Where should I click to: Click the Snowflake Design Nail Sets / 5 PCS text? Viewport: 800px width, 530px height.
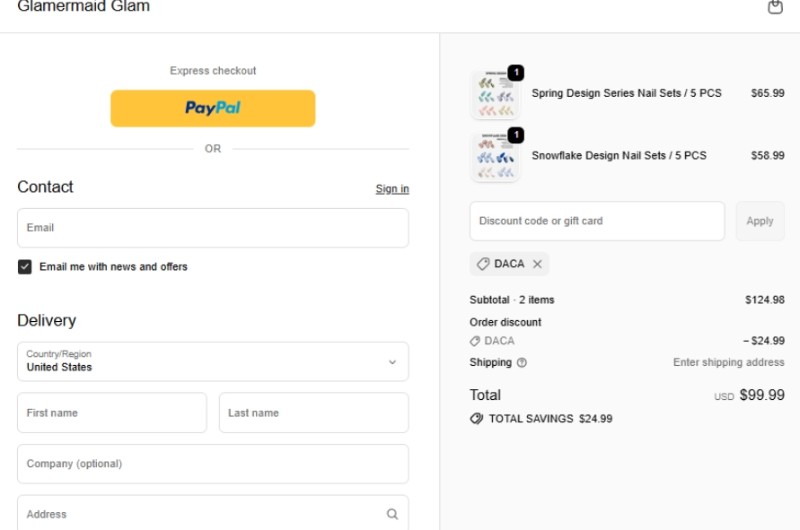click(x=619, y=156)
